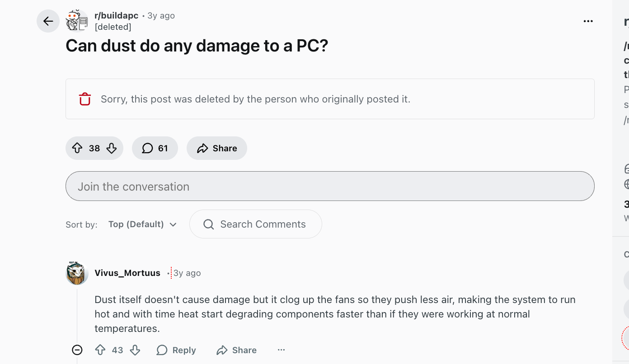The width and height of the screenshot is (629, 364).
Task: Click the deleted post notice banner
Action: pyautogui.click(x=330, y=99)
